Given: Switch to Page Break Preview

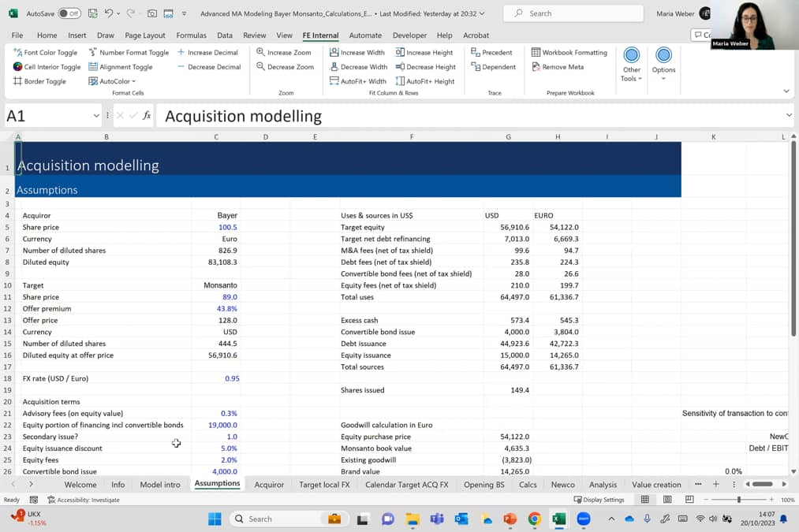Looking at the screenshot, I should [x=689, y=500].
